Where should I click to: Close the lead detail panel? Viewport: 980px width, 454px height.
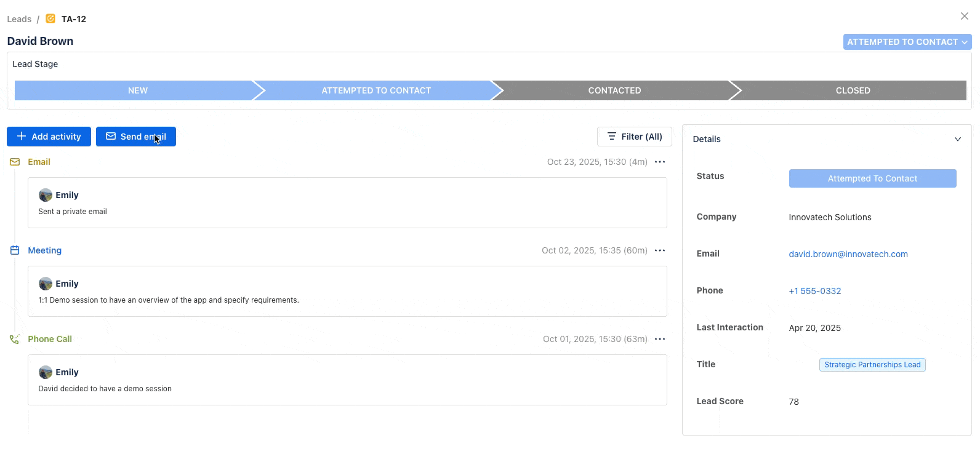pos(964,16)
